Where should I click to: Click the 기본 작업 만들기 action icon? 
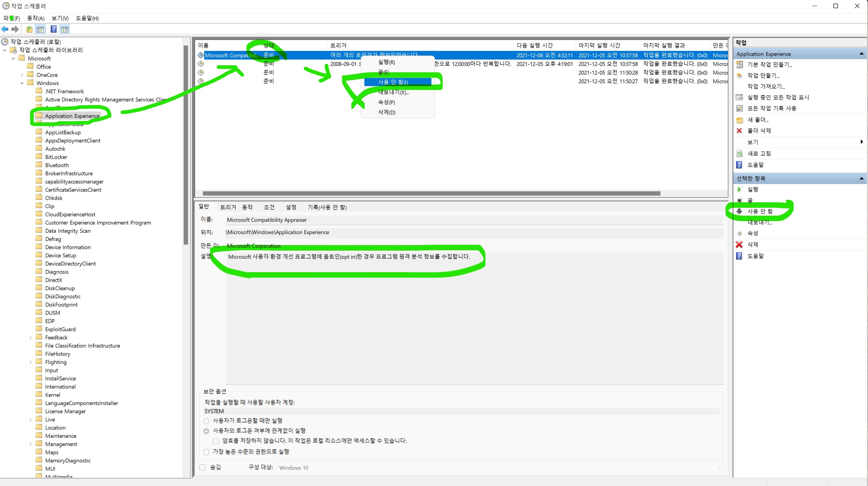(x=739, y=64)
